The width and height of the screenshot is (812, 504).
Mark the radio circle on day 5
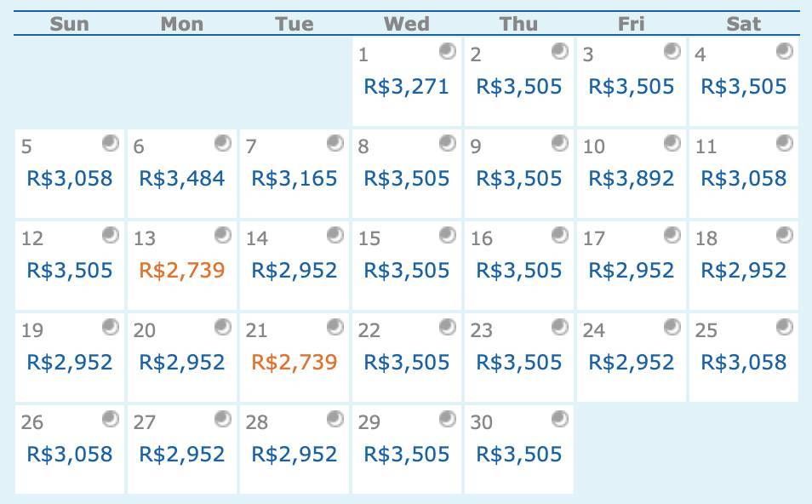tap(111, 143)
